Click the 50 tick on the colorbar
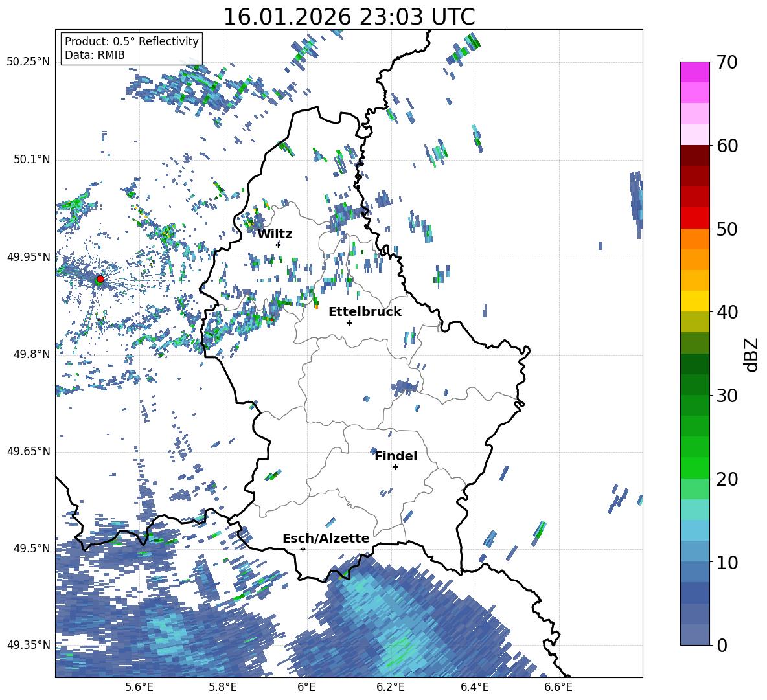Image resolution: width=767 pixels, height=700 pixels. (x=727, y=229)
